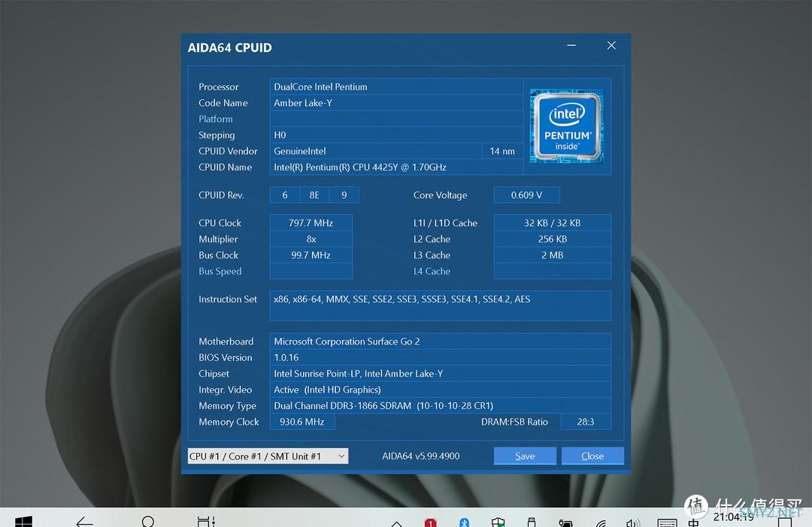Click the 'Core Voltage' label
Viewport: 812px width, 527px height.
tap(440, 195)
